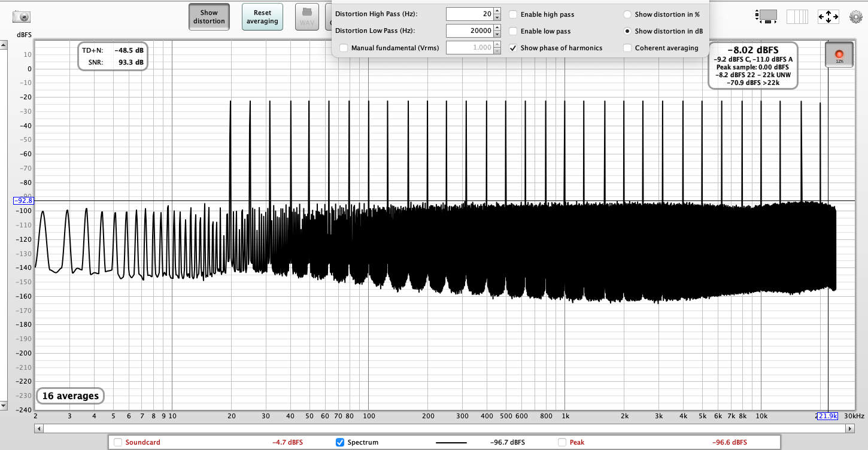Capture graph image with the camera icon
The height and width of the screenshot is (450, 868).
(x=22, y=17)
